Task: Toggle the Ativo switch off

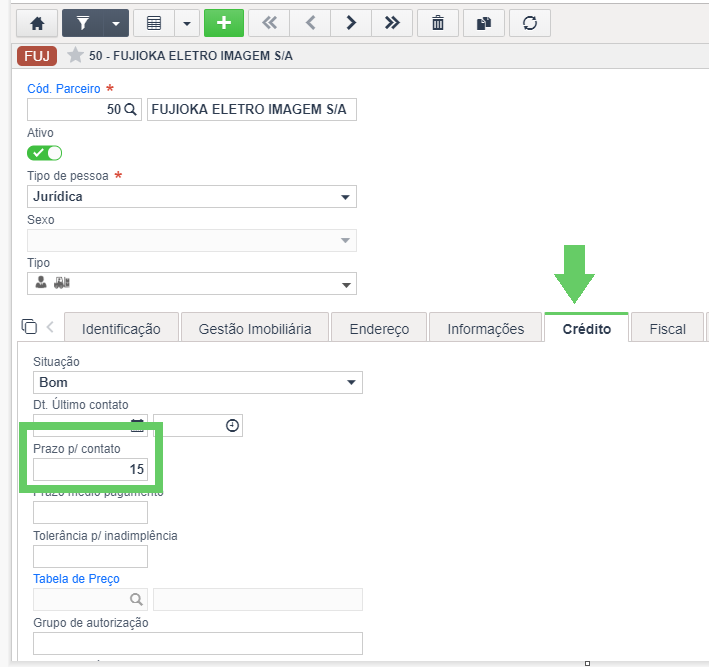Action: point(44,153)
